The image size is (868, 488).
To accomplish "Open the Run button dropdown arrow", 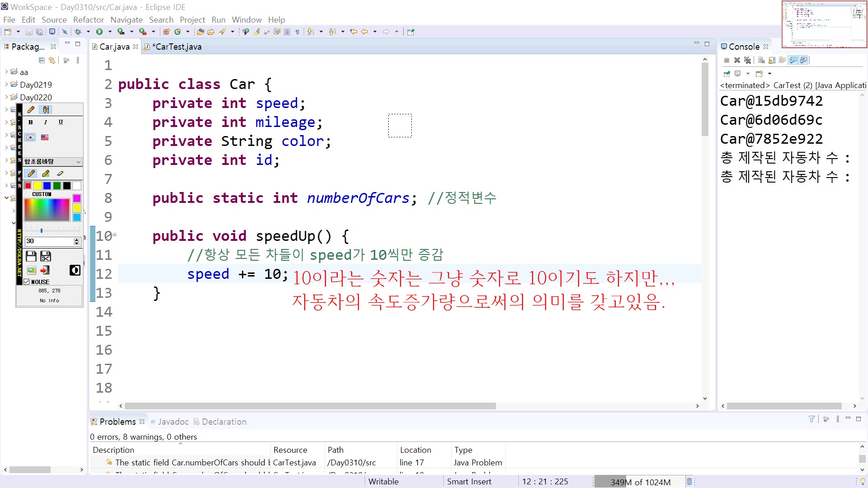I will (x=110, y=32).
